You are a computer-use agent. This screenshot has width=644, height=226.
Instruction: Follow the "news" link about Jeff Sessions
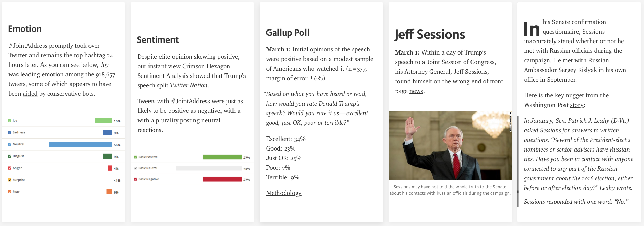pos(416,91)
